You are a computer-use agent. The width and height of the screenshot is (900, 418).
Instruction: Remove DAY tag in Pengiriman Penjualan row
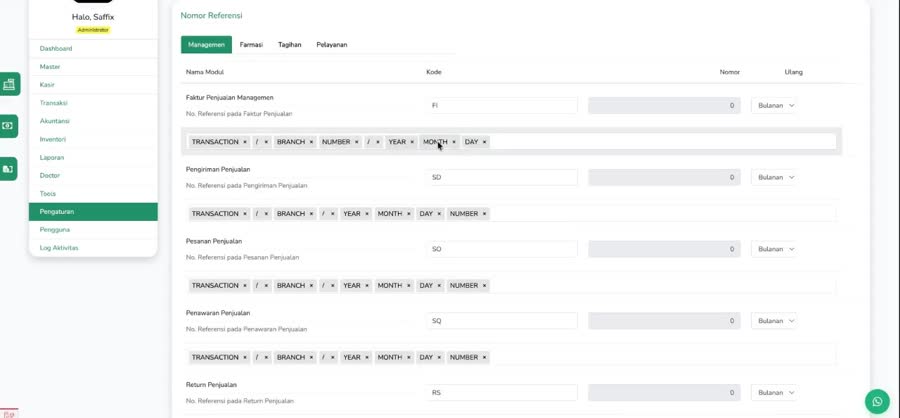pyautogui.click(x=439, y=214)
